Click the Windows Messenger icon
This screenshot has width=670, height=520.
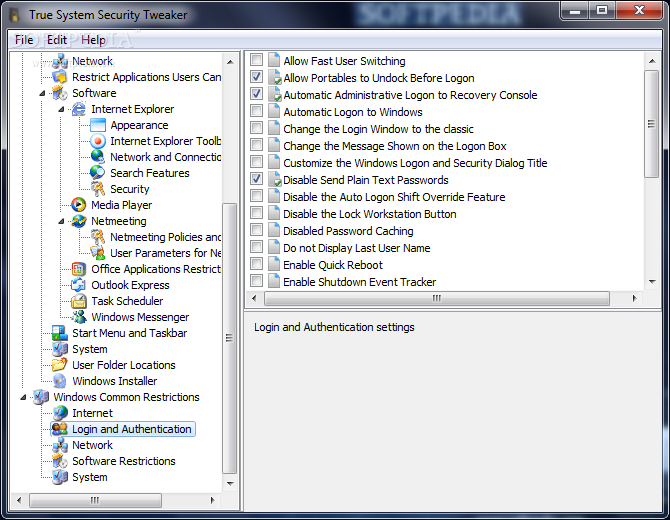click(x=79, y=317)
